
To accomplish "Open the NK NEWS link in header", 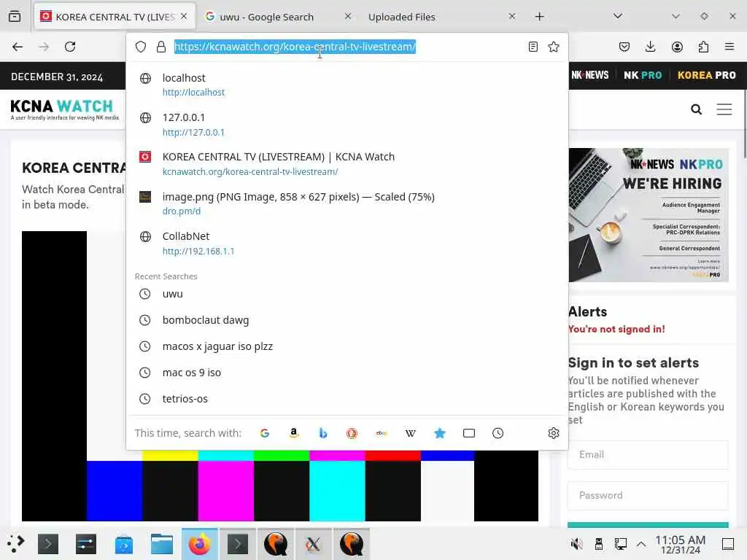I will coord(589,75).
